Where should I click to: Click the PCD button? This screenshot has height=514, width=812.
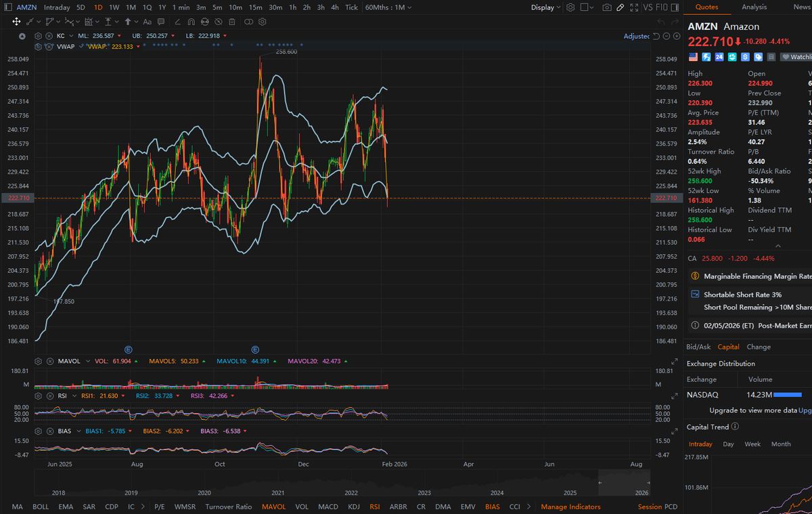pos(671,507)
